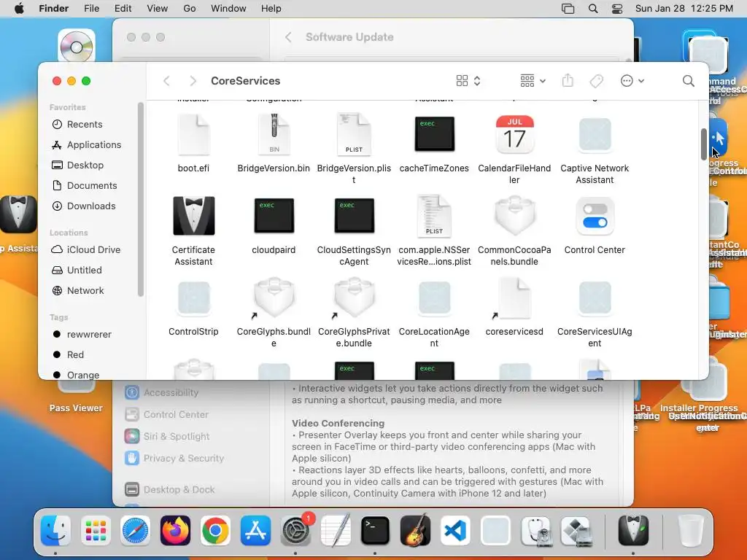Click the Finder search magnifier icon
The width and height of the screenshot is (747, 560).
pyautogui.click(x=688, y=81)
